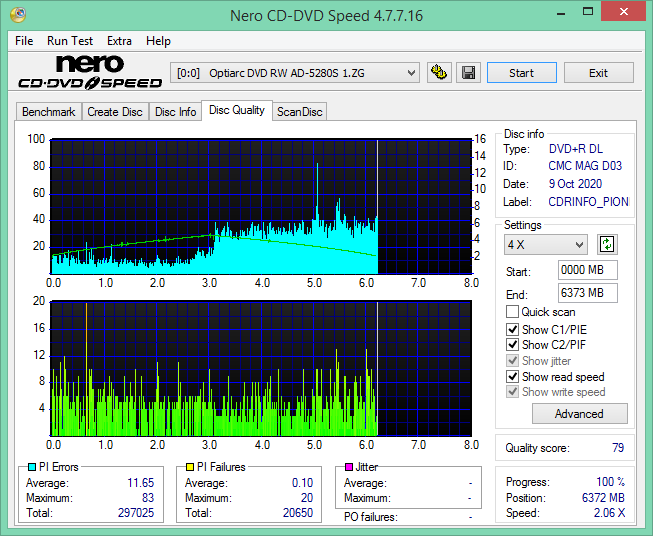The image size is (653, 536).
Task: Open the Advanced settings button
Action: pyautogui.click(x=579, y=414)
